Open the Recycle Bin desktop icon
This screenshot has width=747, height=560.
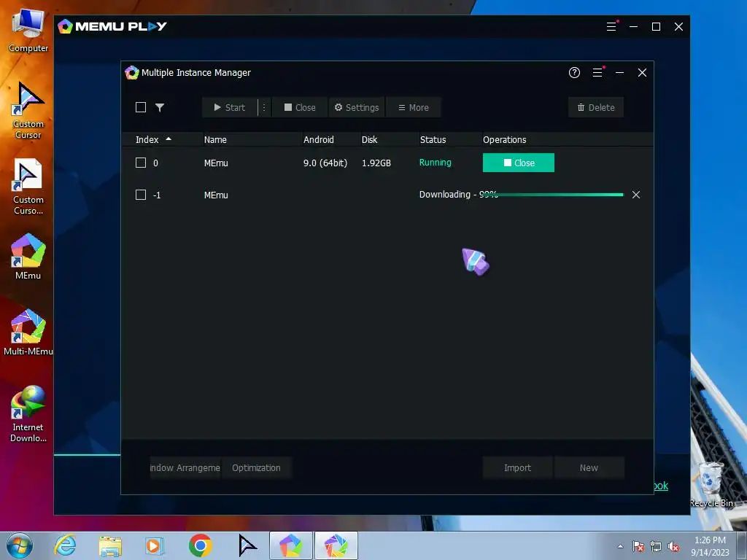tap(711, 484)
